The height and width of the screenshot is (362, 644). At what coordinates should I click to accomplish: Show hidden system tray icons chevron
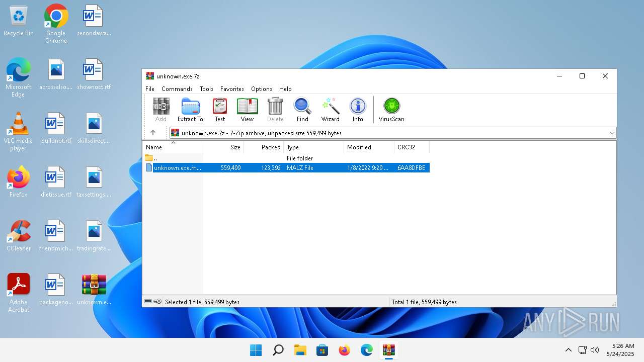[x=569, y=350]
